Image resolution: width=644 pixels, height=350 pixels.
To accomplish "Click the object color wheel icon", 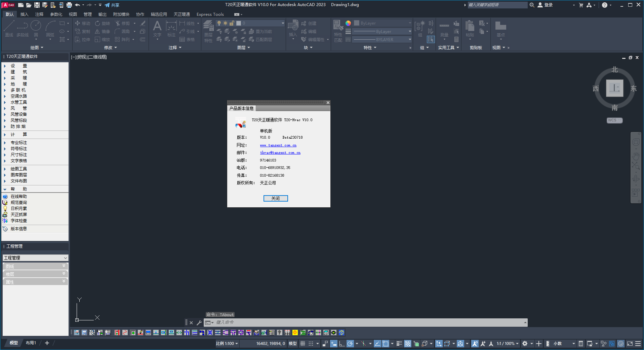I will [348, 23].
